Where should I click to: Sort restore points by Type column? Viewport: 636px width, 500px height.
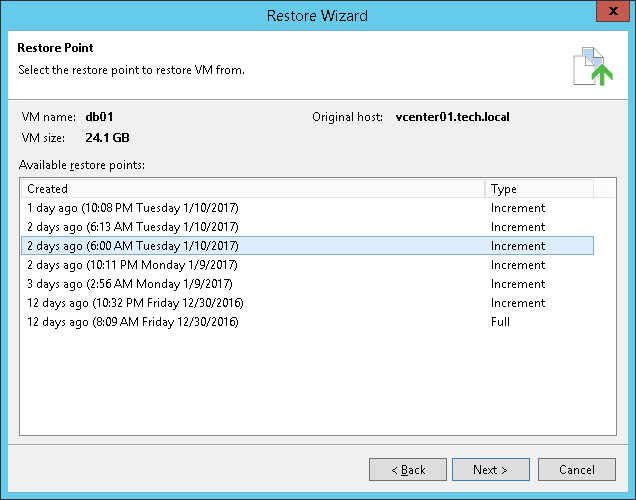[538, 188]
